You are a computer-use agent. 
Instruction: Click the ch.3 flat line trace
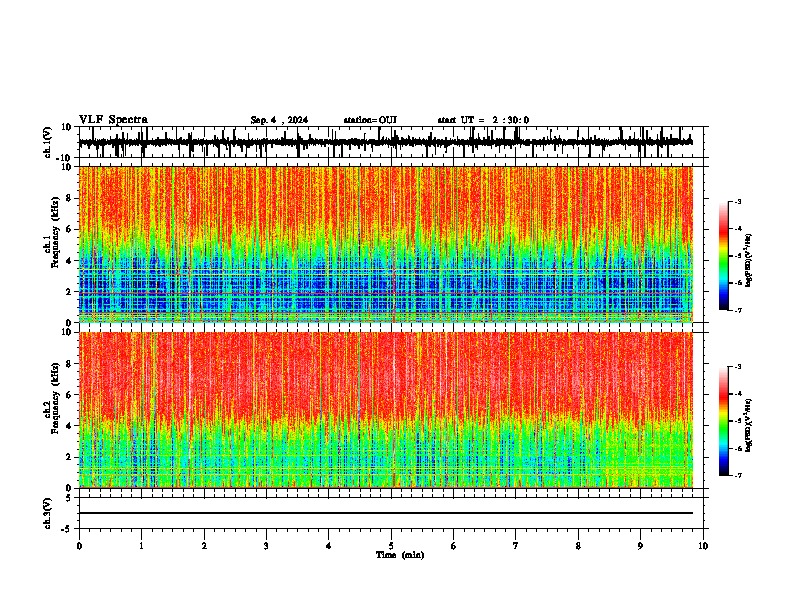pos(385,513)
